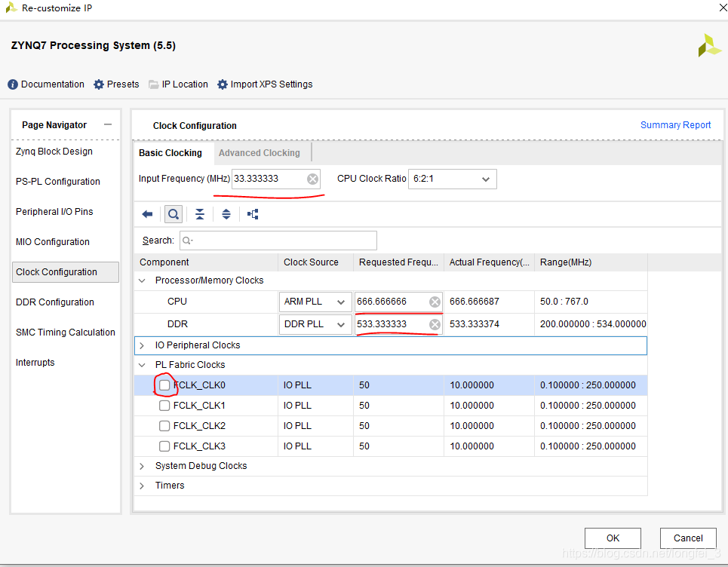
Task: Enable the FCLK_CLK2 checkbox
Action: click(164, 426)
